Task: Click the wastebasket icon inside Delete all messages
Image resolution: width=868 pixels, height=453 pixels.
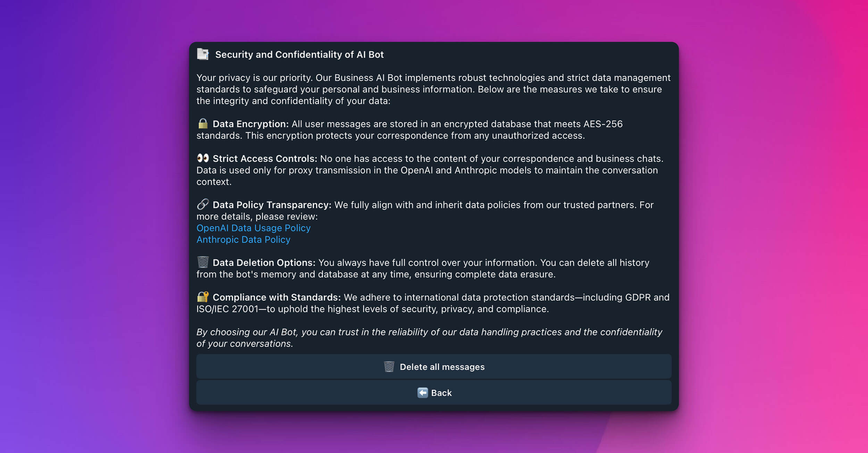Action: coord(389,367)
